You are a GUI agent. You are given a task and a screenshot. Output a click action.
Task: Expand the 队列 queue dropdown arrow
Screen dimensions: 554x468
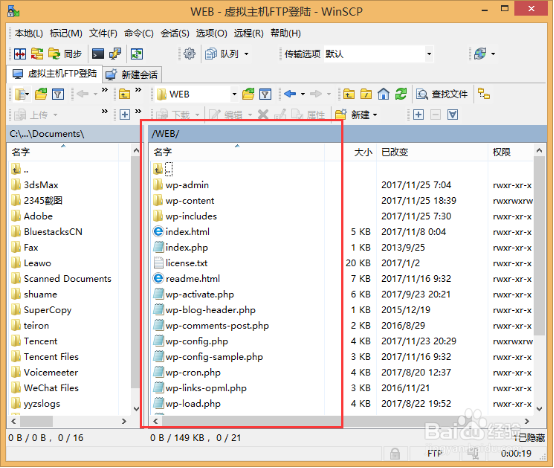tap(246, 54)
